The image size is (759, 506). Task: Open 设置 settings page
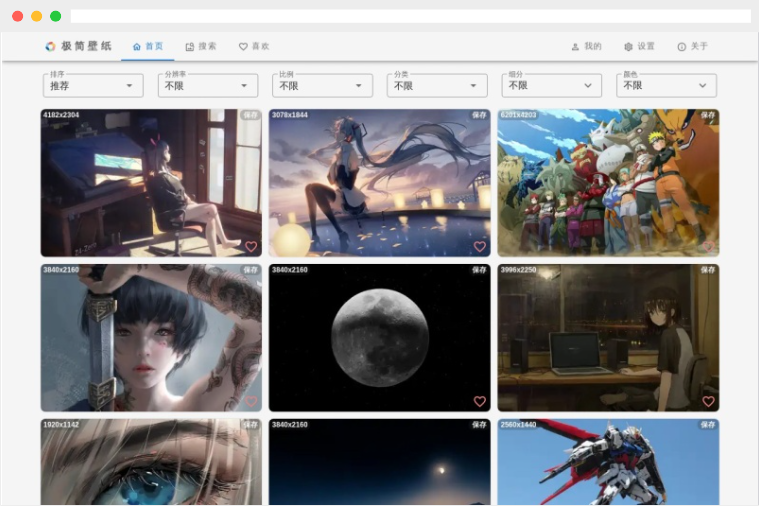point(639,46)
